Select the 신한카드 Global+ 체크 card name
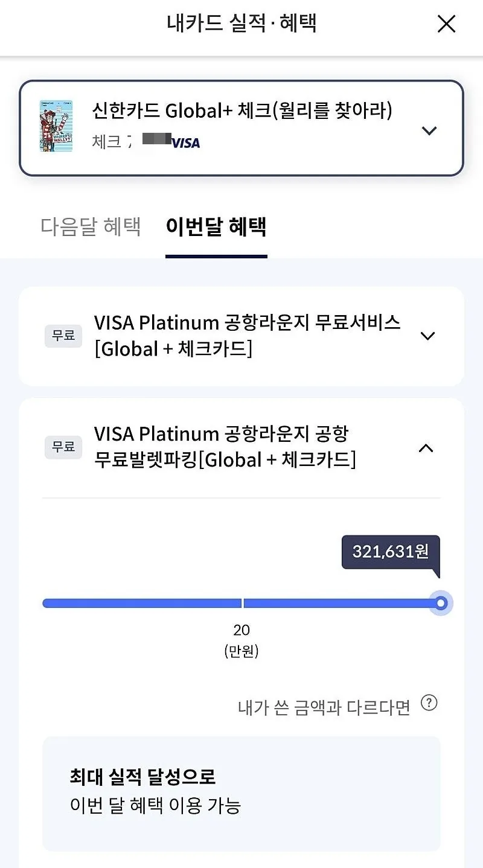 (242, 111)
